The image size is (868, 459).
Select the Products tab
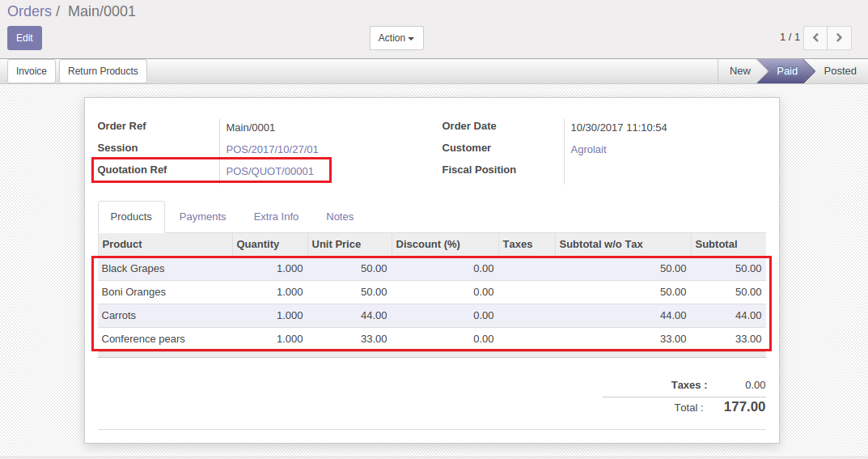tap(131, 217)
